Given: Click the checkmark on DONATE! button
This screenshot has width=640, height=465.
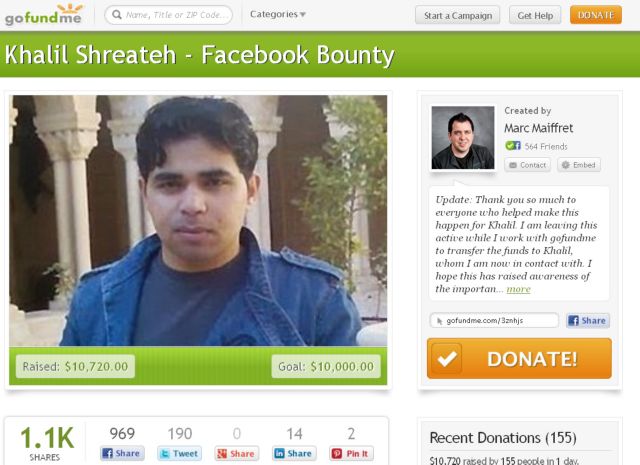Looking at the screenshot, I should (447, 358).
